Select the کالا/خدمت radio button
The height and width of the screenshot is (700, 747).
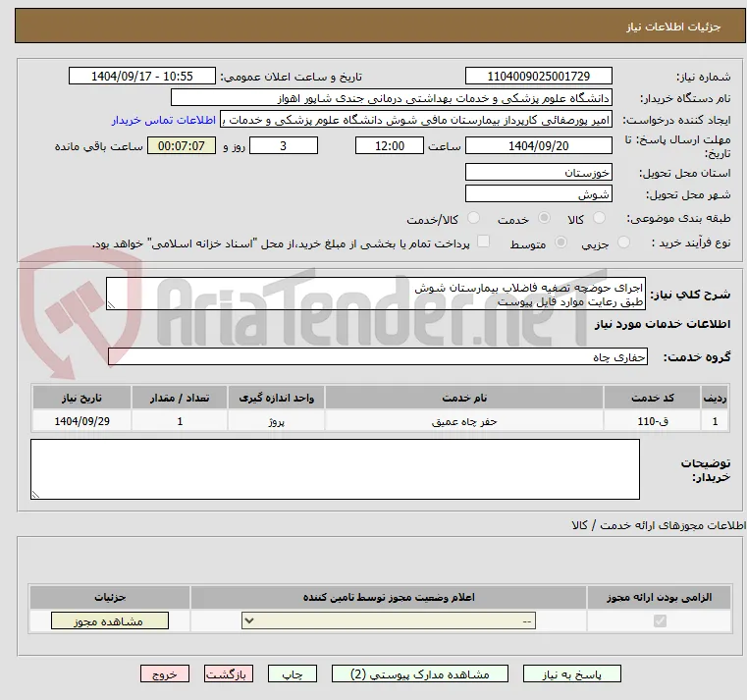click(x=473, y=218)
